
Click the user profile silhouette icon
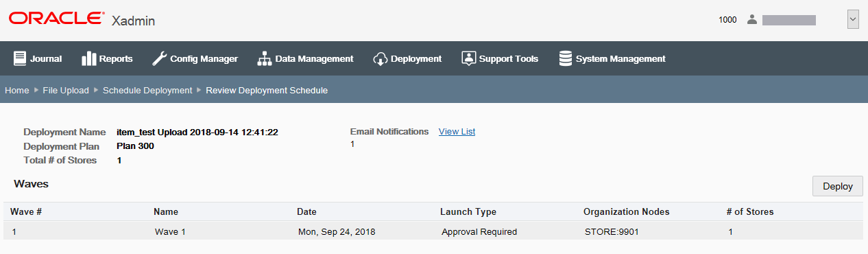point(751,20)
